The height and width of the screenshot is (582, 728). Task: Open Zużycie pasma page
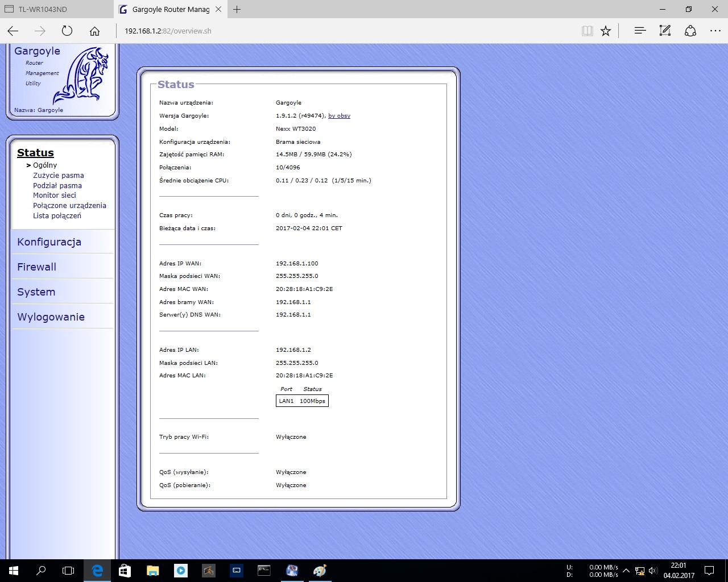[x=58, y=176]
